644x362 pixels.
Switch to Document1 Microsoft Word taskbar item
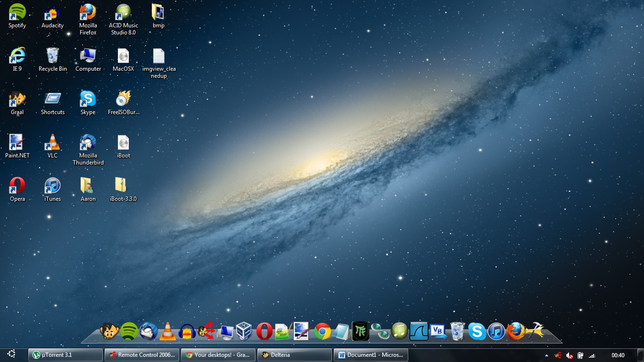pos(371,355)
